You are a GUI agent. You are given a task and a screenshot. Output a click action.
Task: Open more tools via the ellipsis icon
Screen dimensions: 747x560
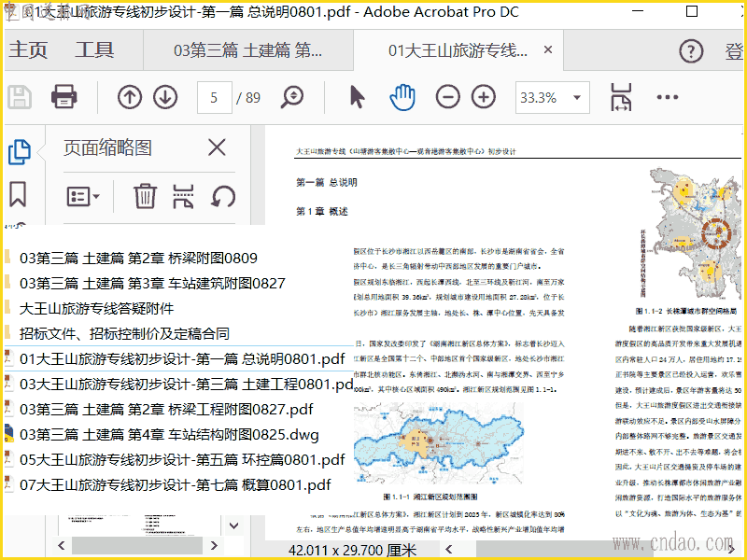click(667, 97)
